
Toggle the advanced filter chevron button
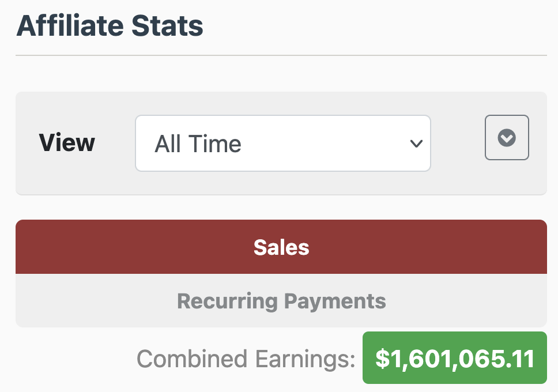(507, 138)
